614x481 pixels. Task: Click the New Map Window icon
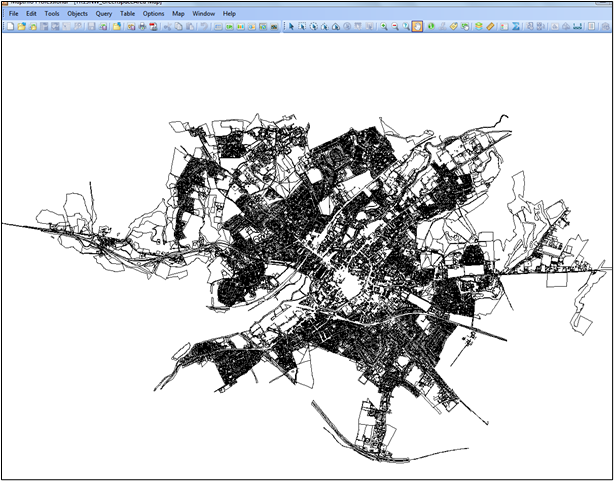(x=229, y=27)
